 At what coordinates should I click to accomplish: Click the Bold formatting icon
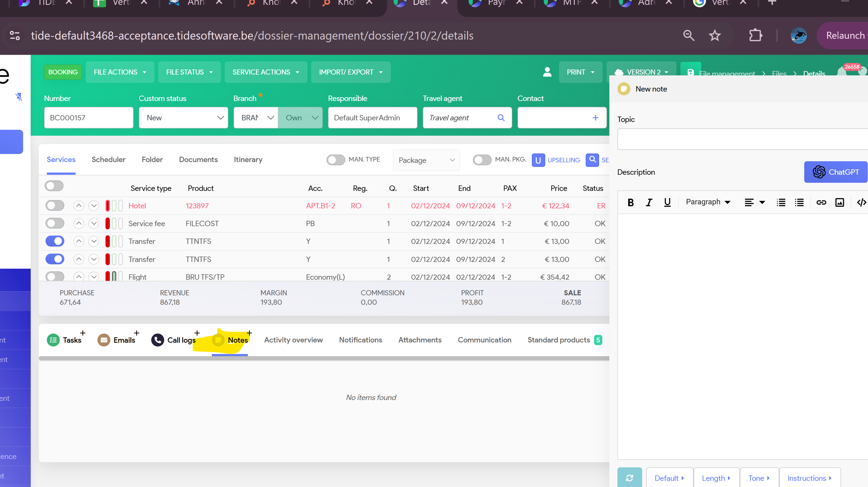pyautogui.click(x=630, y=202)
